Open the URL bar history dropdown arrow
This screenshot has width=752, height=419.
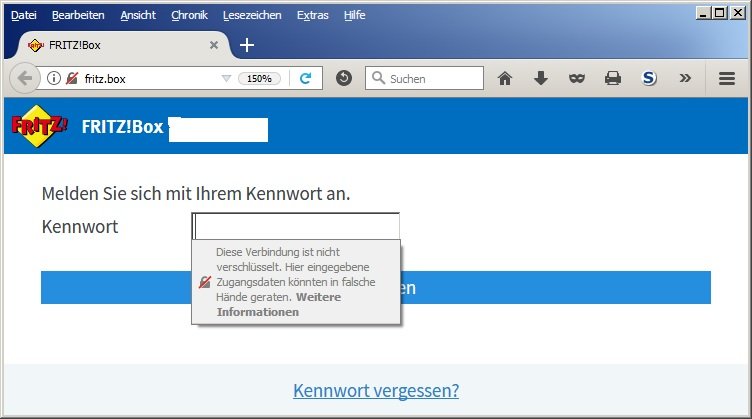tap(226, 79)
